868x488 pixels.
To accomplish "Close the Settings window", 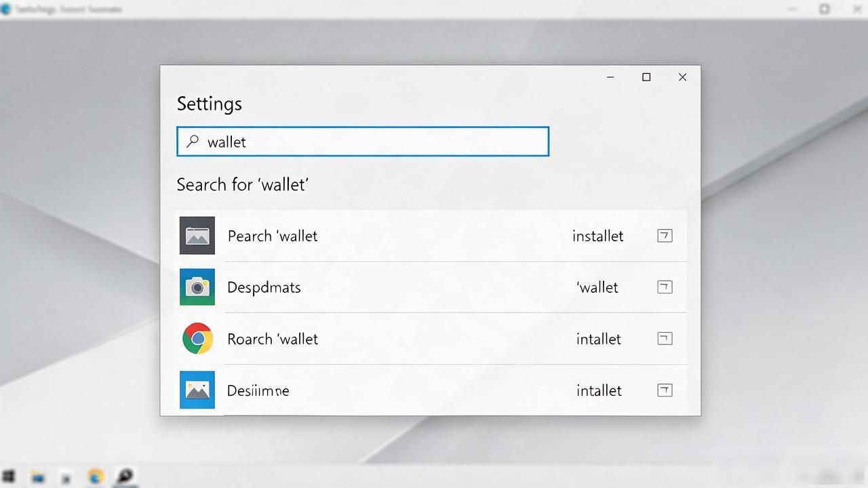I will click(683, 77).
